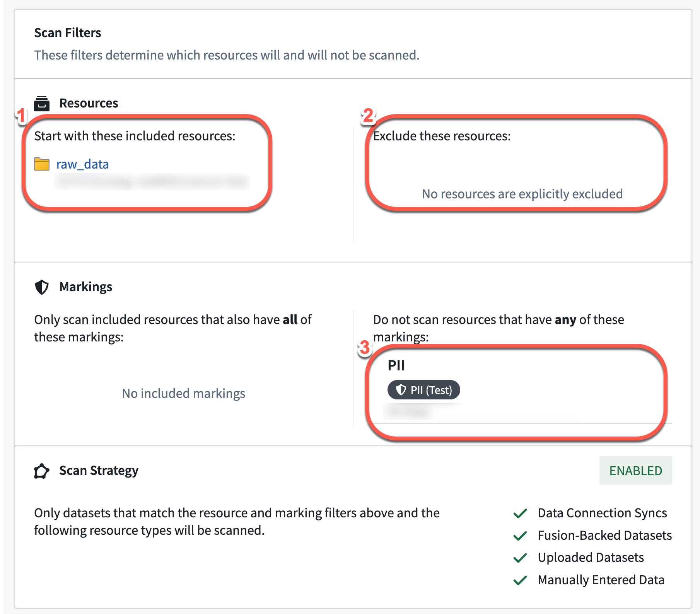This screenshot has width=700, height=614.
Task: Click the checkmark beside Manually Entered Data
Action: coord(519,580)
